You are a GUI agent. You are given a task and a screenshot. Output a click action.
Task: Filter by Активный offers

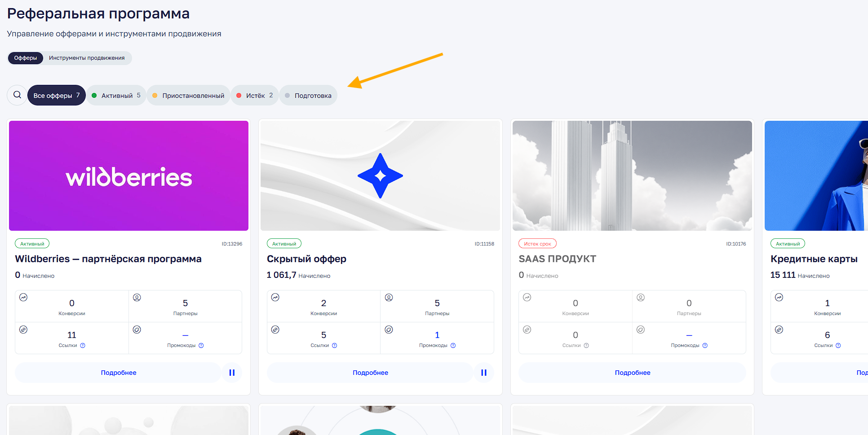pos(116,96)
